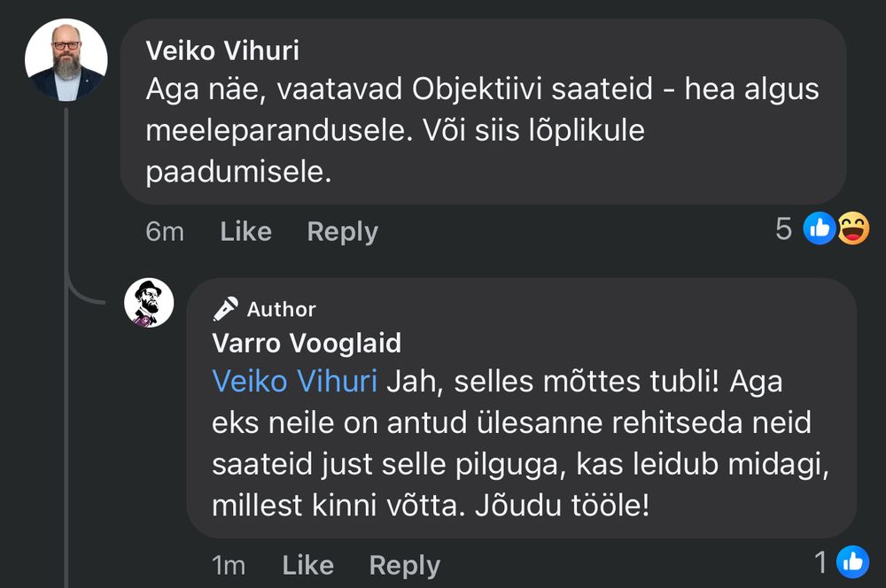Open the 6m timestamp of Veiko's comment
The width and height of the screenshot is (886, 588).
click(x=165, y=231)
